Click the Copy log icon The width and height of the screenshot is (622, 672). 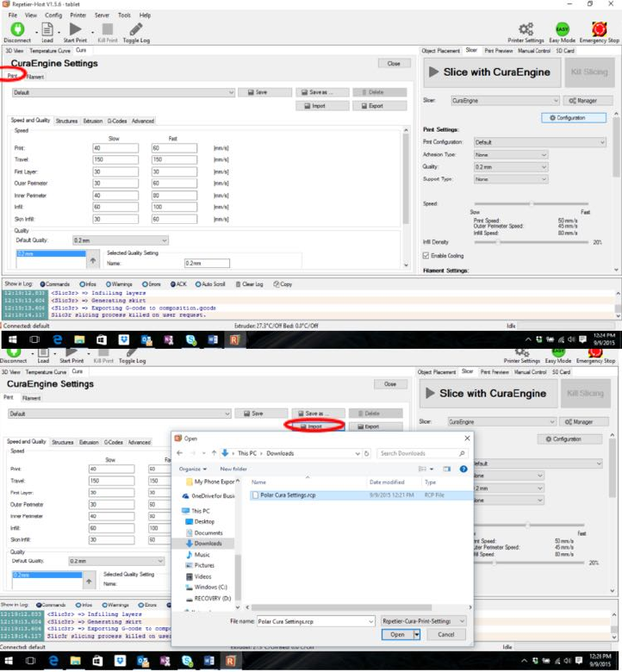(x=277, y=284)
